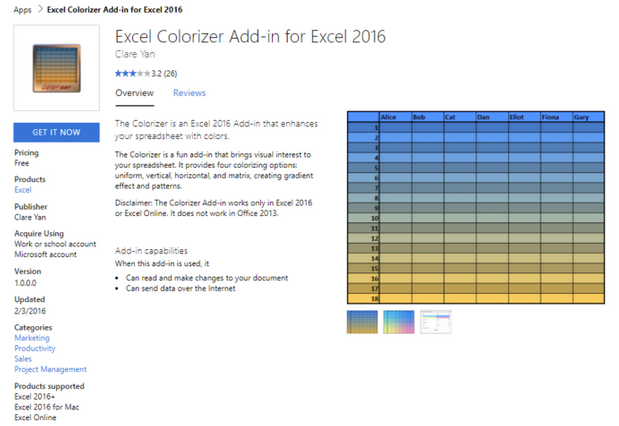Click 'Work or school account' text

55,244
